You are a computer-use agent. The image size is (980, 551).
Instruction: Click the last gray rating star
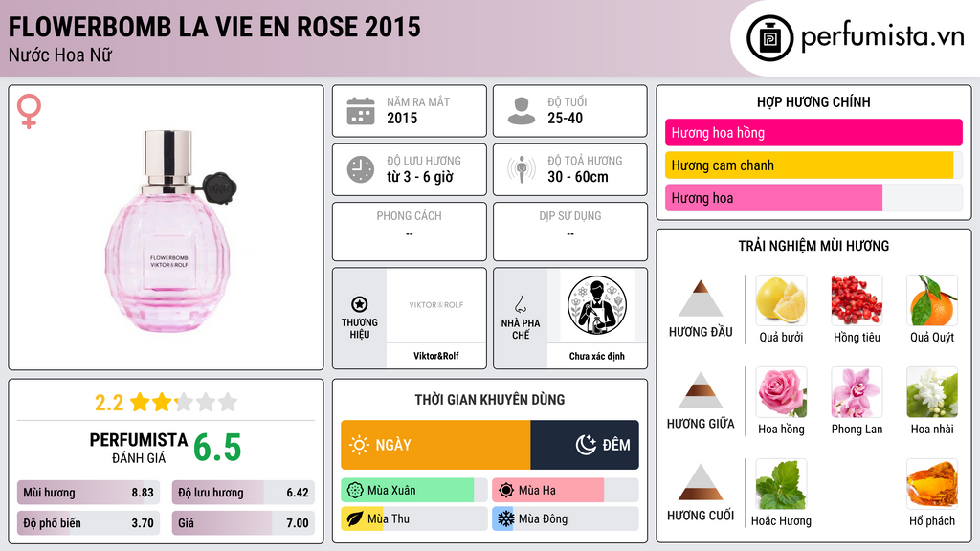click(228, 402)
